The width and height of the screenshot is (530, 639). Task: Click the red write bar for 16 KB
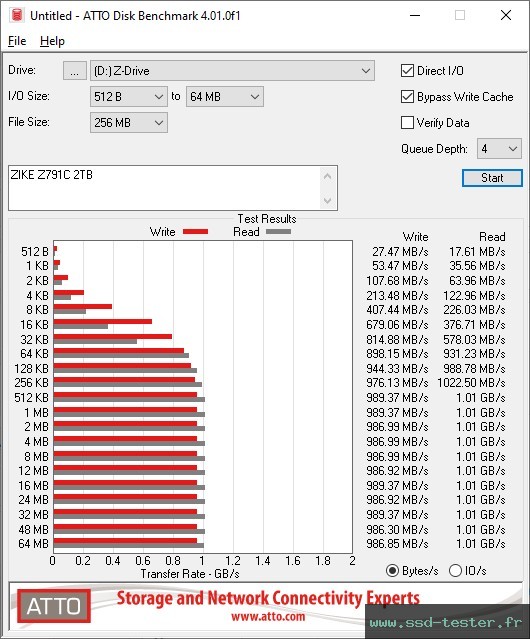pyautogui.click(x=103, y=322)
